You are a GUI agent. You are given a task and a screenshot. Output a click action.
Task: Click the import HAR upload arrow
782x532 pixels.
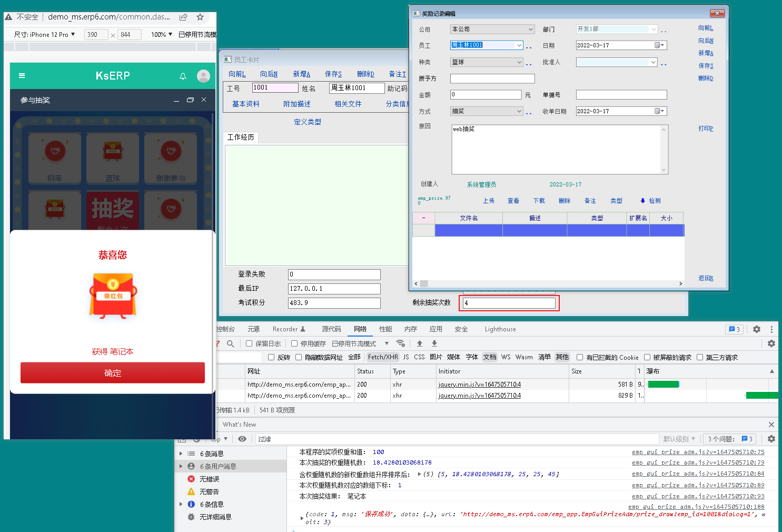420,343
